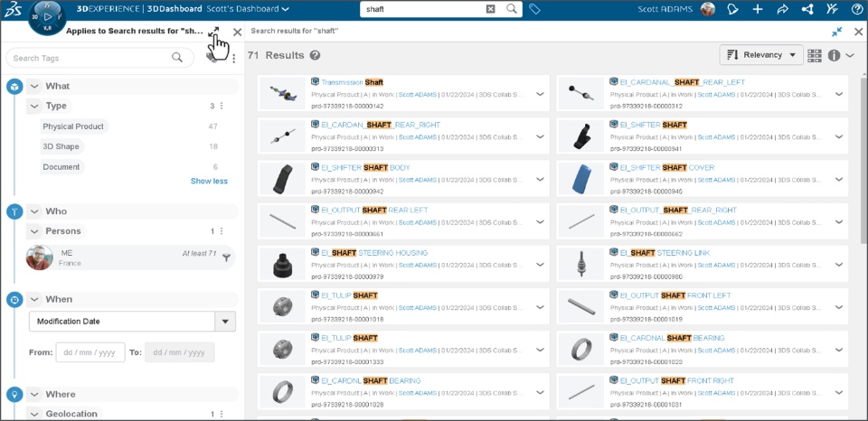The image size is (868, 421).
Task: Expand Transmission Shaft result chevron
Action: 541,94
